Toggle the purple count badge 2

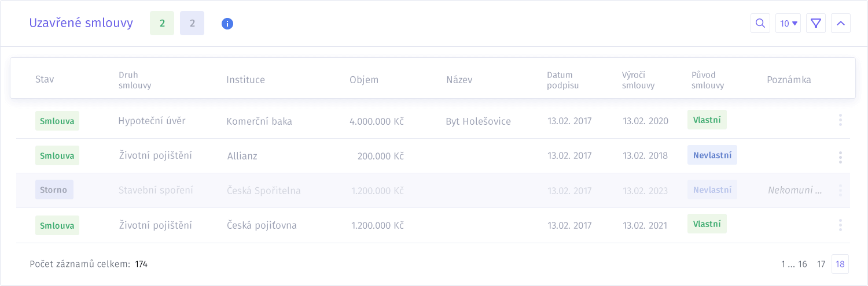pos(192,23)
